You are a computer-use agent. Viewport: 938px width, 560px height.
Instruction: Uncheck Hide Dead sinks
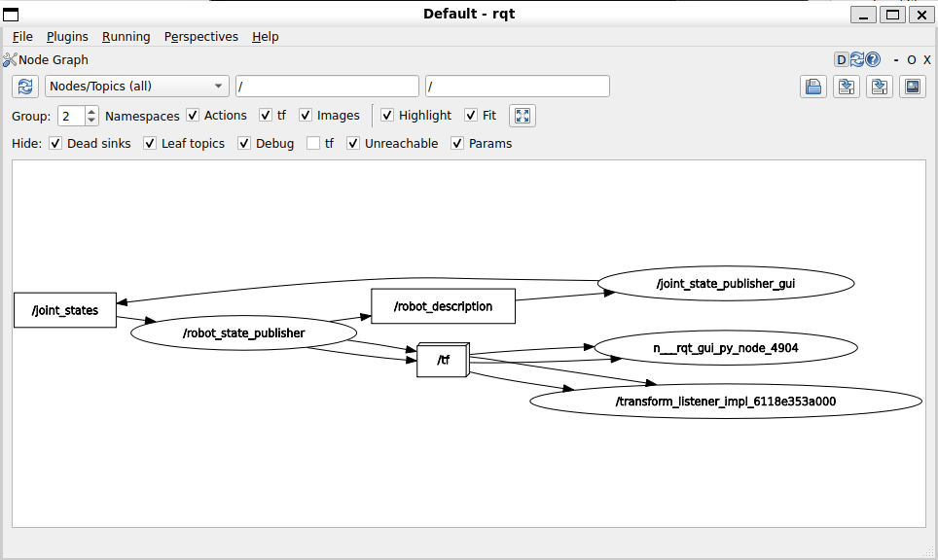click(55, 143)
